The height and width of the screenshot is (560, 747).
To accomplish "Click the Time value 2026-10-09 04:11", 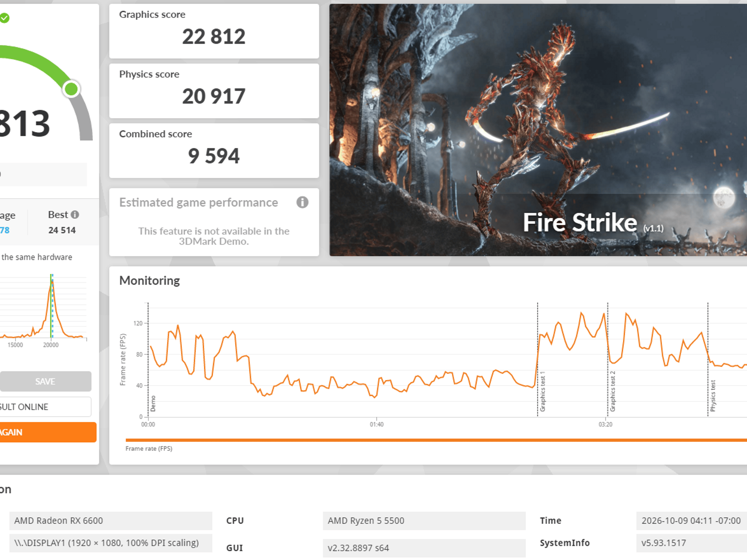I will click(692, 521).
